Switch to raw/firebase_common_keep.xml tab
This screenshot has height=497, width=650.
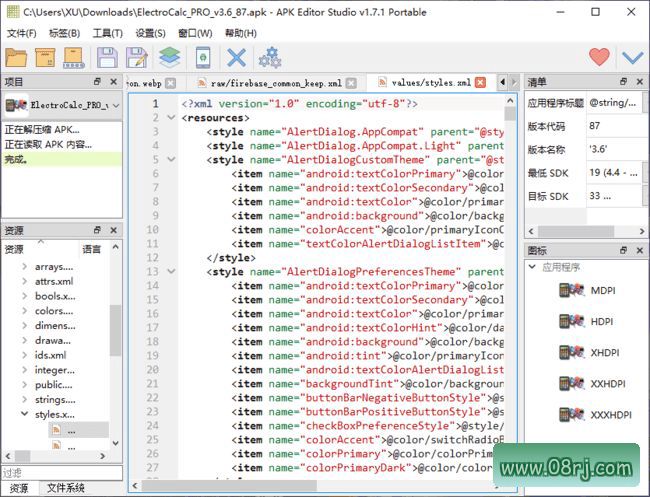pyautogui.click(x=276, y=83)
